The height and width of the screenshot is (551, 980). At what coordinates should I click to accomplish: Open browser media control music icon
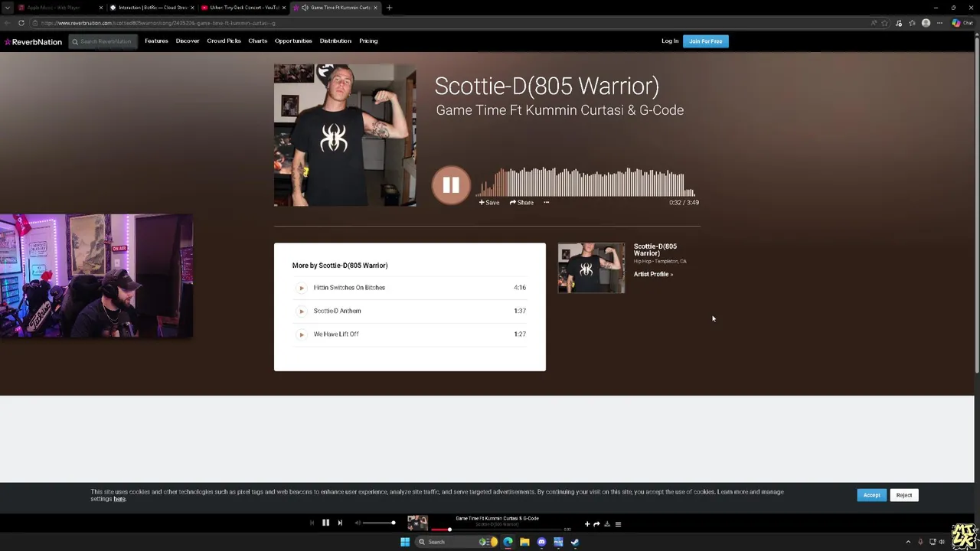coord(899,23)
